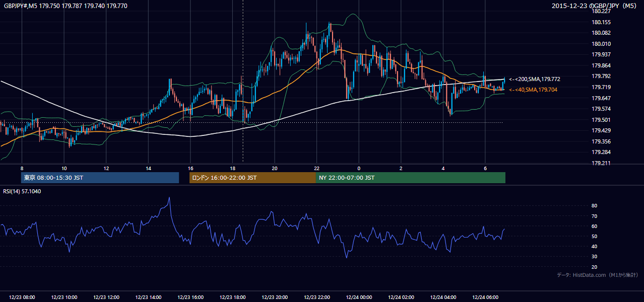Viewport: 644px width, 302px height.
Task: Click RSI axis level 60
Action: pos(595,226)
